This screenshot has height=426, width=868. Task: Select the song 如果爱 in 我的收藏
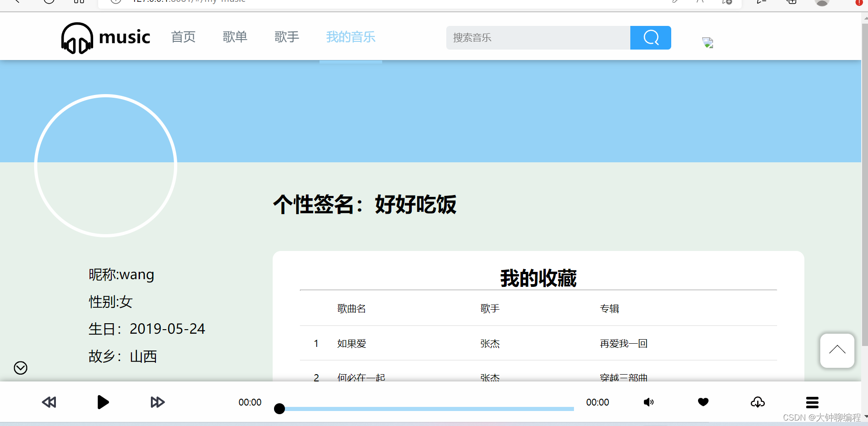(351, 343)
